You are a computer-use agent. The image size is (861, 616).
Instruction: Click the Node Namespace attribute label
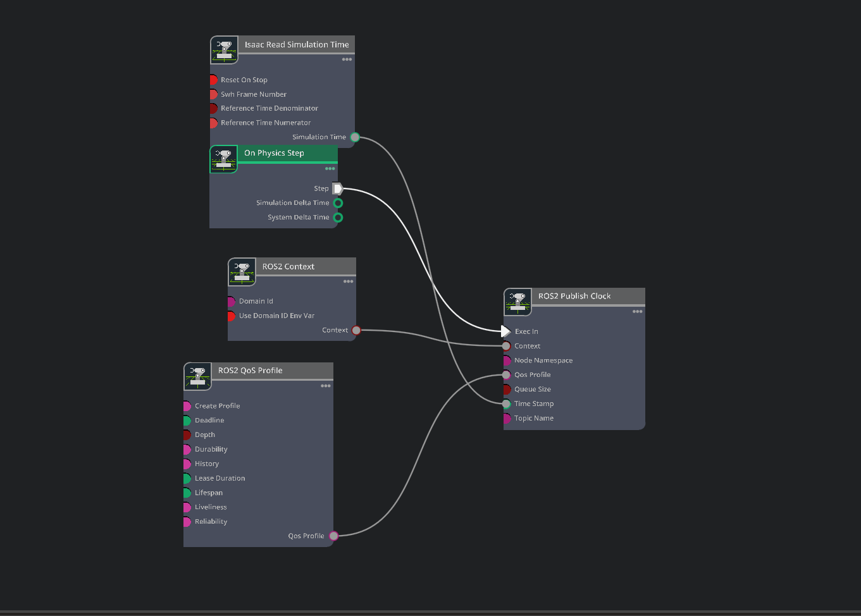[543, 360]
